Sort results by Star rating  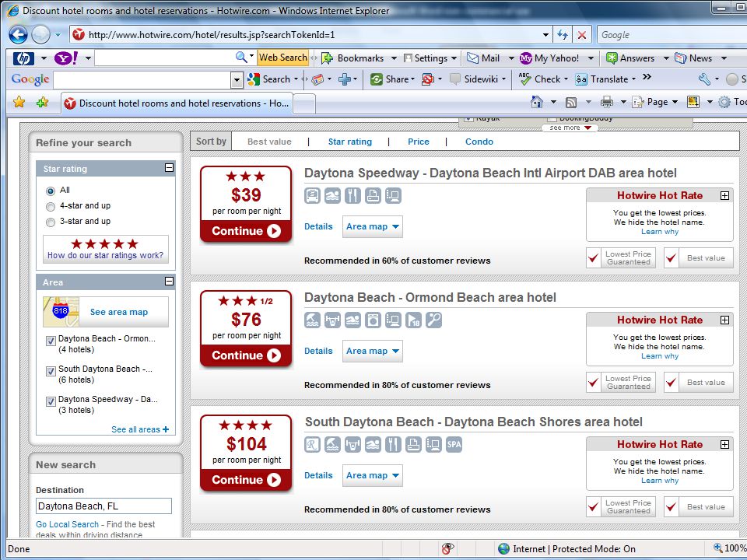point(350,142)
